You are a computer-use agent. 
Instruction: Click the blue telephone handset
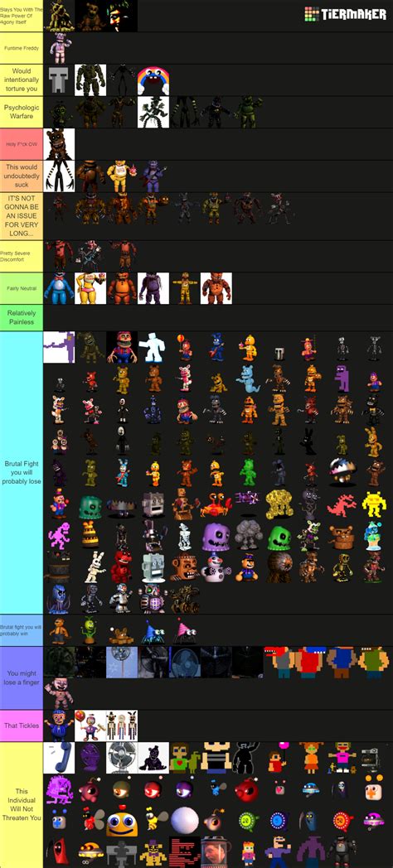59,759
